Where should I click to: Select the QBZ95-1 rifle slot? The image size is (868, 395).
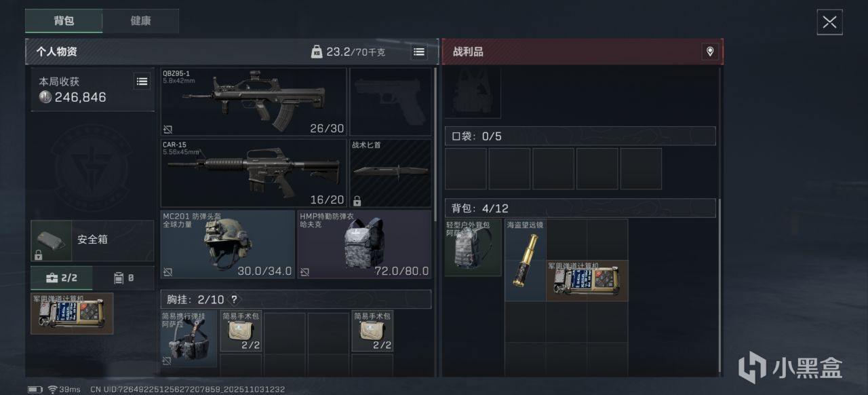click(254, 102)
